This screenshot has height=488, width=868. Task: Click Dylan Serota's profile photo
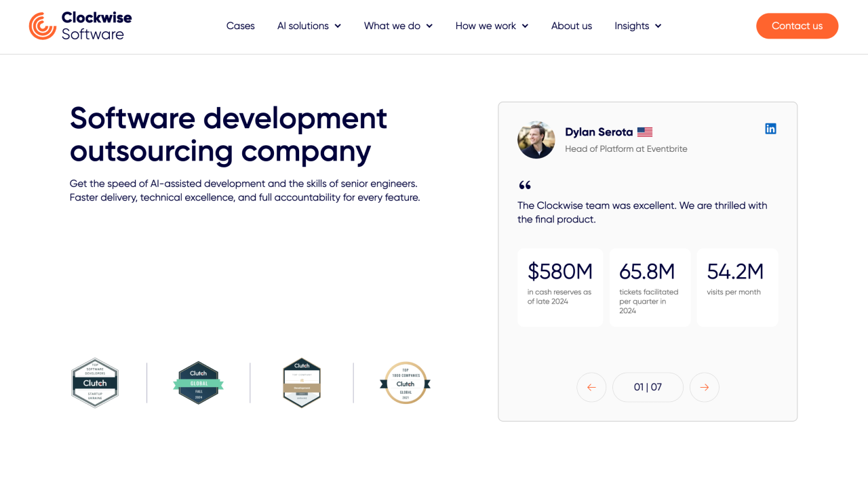pyautogui.click(x=536, y=140)
